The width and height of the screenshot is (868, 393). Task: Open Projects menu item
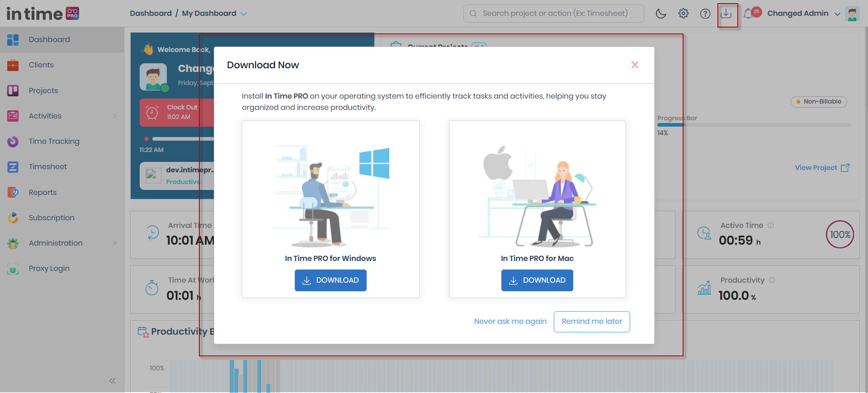click(x=62, y=90)
